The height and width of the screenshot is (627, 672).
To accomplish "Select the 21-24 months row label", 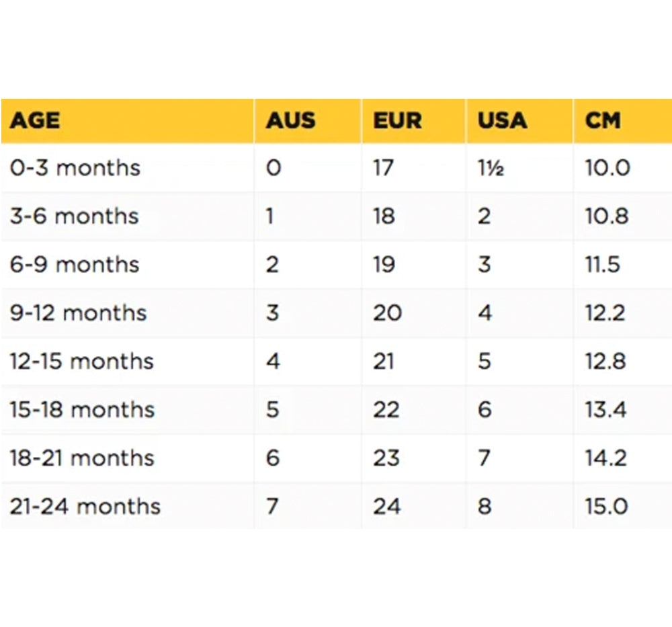I will tap(85, 507).
